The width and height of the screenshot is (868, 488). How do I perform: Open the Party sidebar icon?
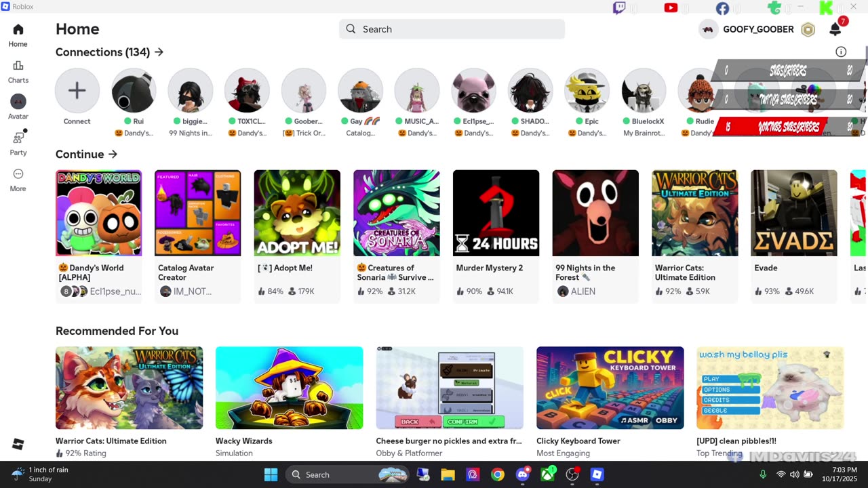click(18, 138)
